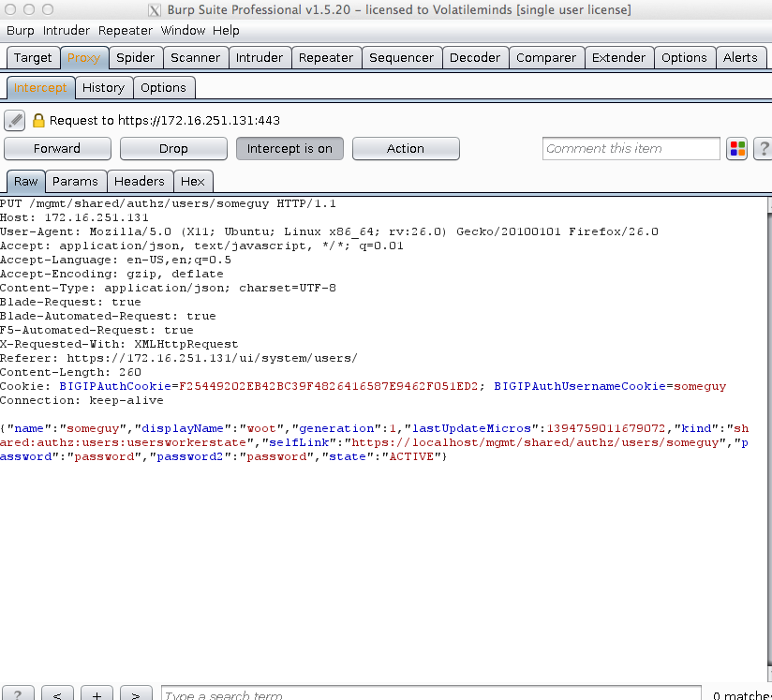Select the Intercept sub-tab
This screenshot has height=700, width=772.
tap(40, 88)
